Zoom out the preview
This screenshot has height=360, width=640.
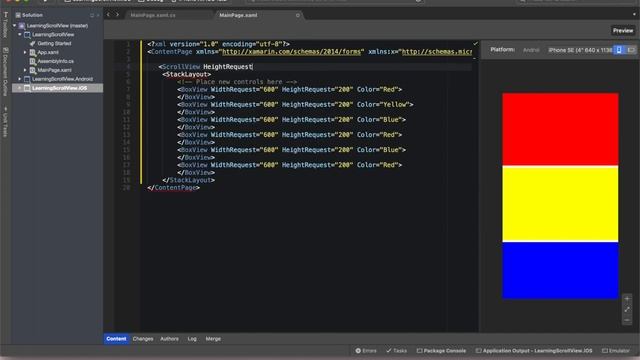click(x=627, y=320)
